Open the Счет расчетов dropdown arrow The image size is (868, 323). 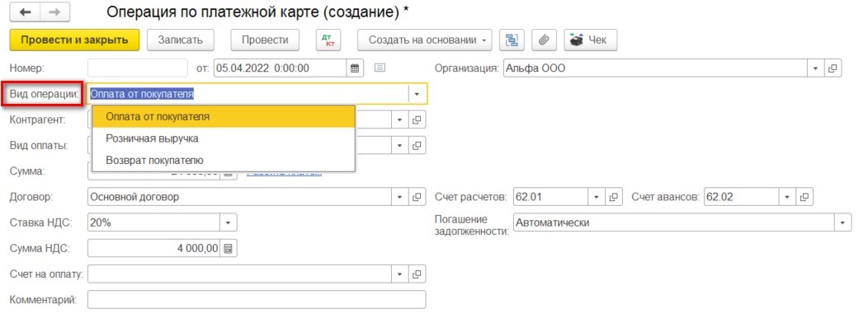tap(597, 196)
